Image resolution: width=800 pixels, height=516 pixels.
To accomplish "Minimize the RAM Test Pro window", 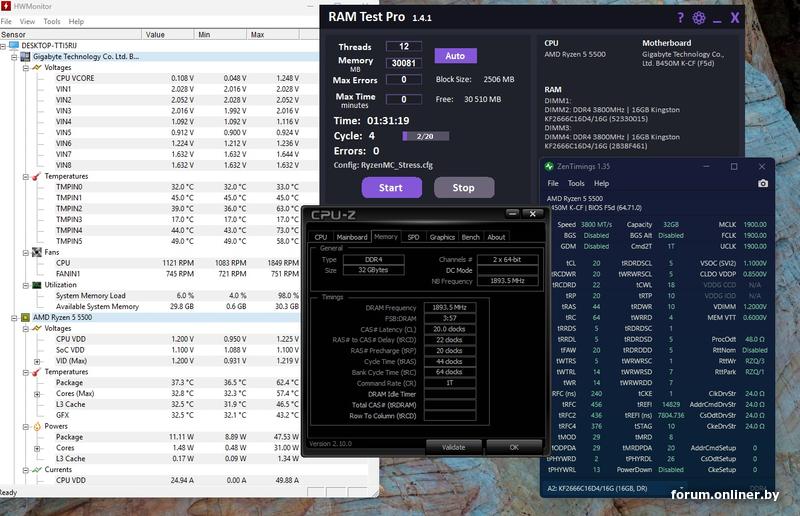I will click(x=717, y=19).
